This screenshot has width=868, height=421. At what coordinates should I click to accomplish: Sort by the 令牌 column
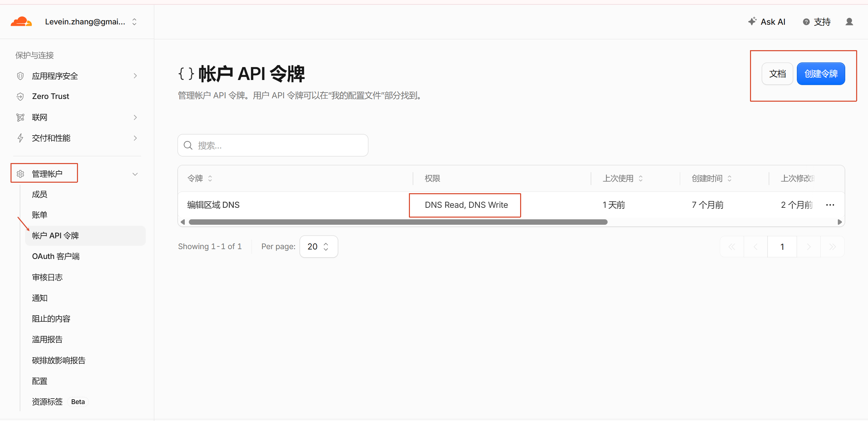tap(200, 178)
